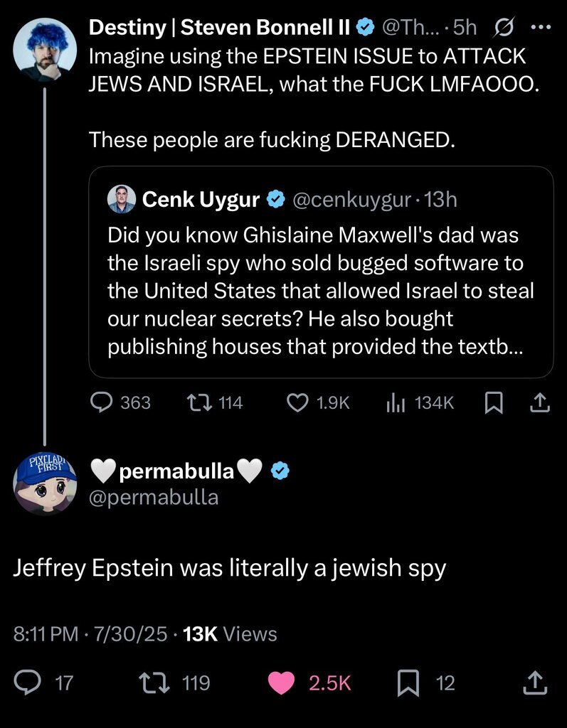Like Destiny's post with 1.9K likes
The width and height of the screenshot is (567, 728).
tap(296, 403)
